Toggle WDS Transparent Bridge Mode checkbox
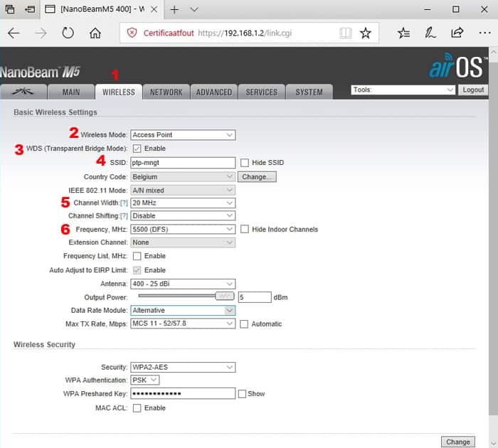The width and height of the screenshot is (498, 448). pos(137,149)
